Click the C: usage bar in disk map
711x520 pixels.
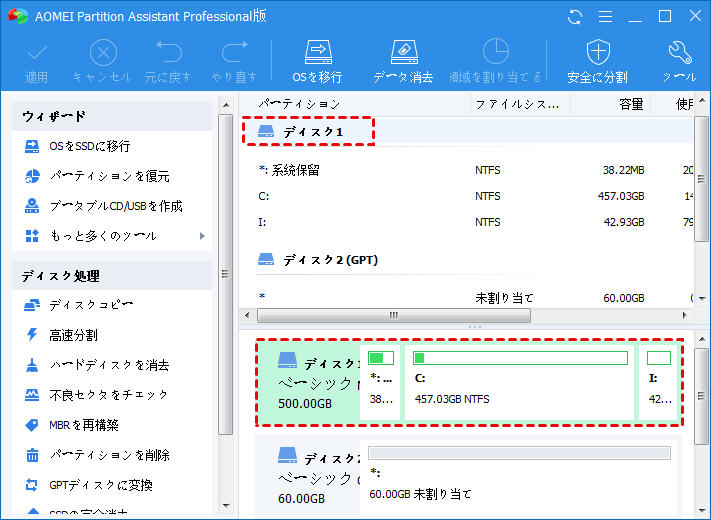pyautogui.click(x=520, y=358)
